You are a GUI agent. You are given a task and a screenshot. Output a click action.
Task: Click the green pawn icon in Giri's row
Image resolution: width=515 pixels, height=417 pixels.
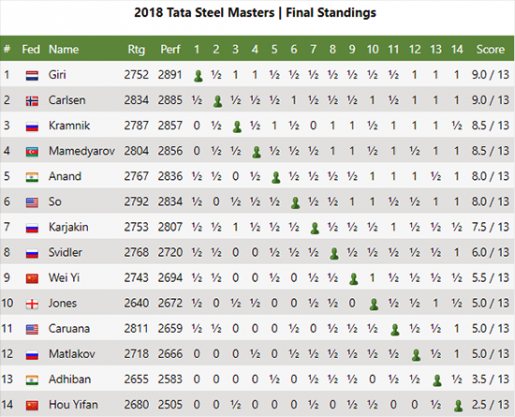(198, 76)
